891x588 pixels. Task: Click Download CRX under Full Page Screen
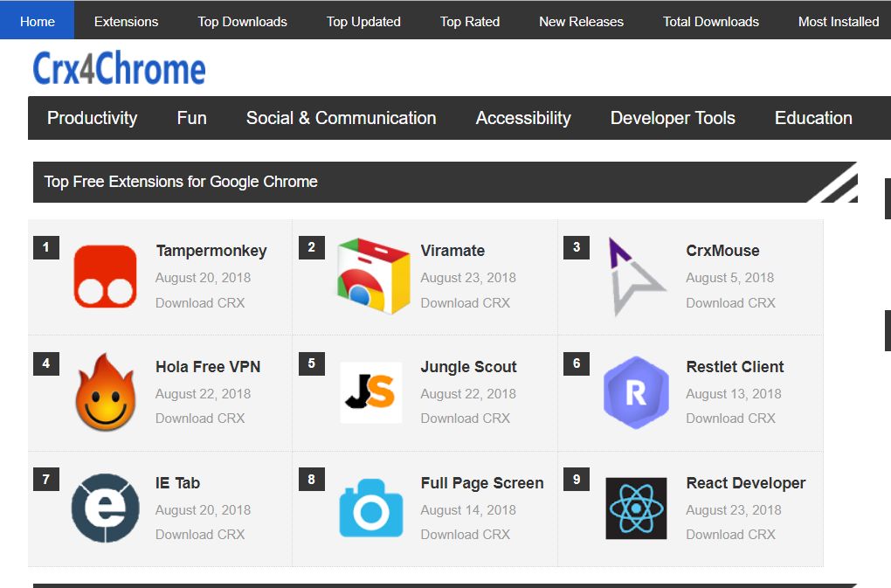click(x=466, y=535)
